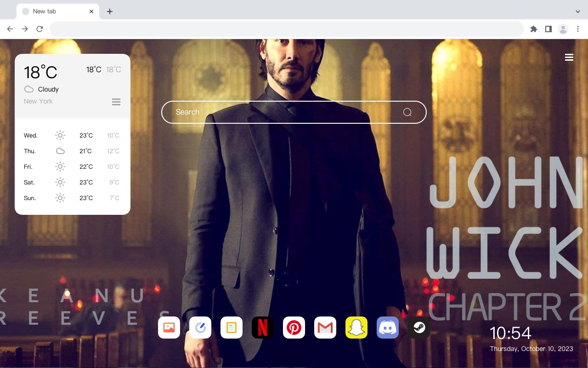Select the Sun. forecast row
This screenshot has height=368, width=588.
coord(73,198)
